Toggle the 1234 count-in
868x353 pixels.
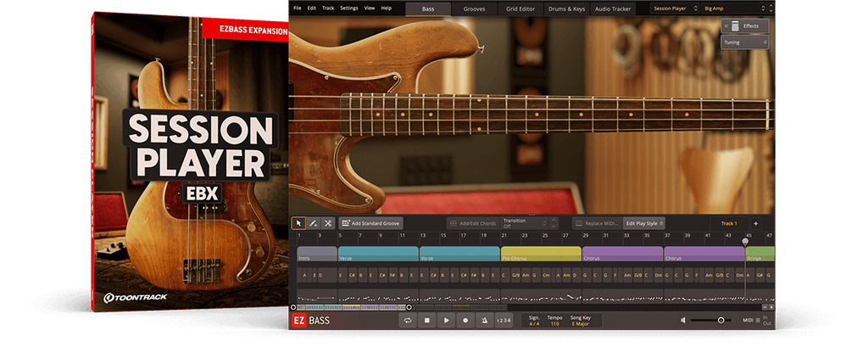[504, 320]
